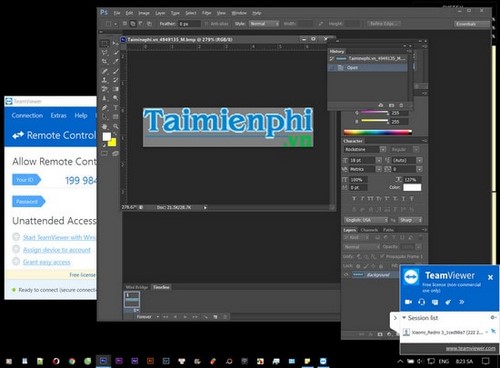
Task: Select the Pen tool
Action: click(105, 108)
